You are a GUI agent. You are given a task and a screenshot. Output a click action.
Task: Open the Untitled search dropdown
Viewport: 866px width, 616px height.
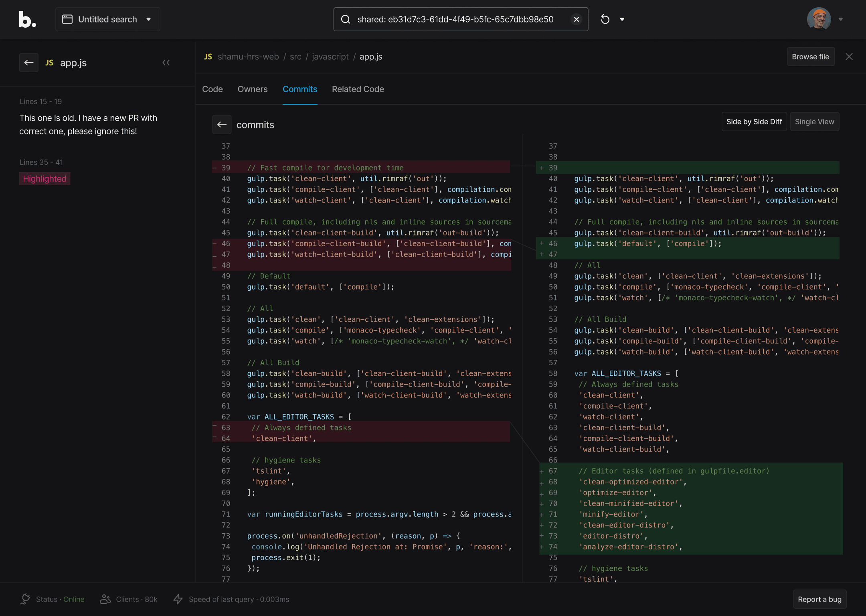(x=108, y=19)
